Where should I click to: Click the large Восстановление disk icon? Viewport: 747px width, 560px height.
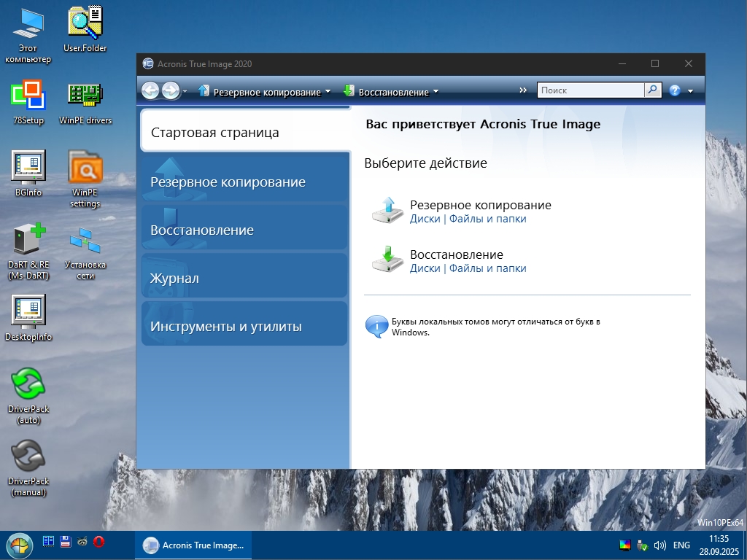tap(387, 260)
